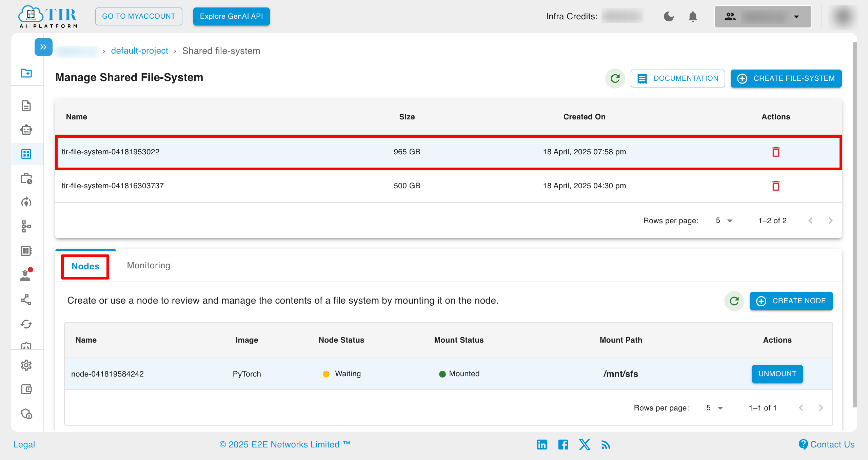
Task: Click the Mounted status of node-041819584242
Action: [x=459, y=374]
